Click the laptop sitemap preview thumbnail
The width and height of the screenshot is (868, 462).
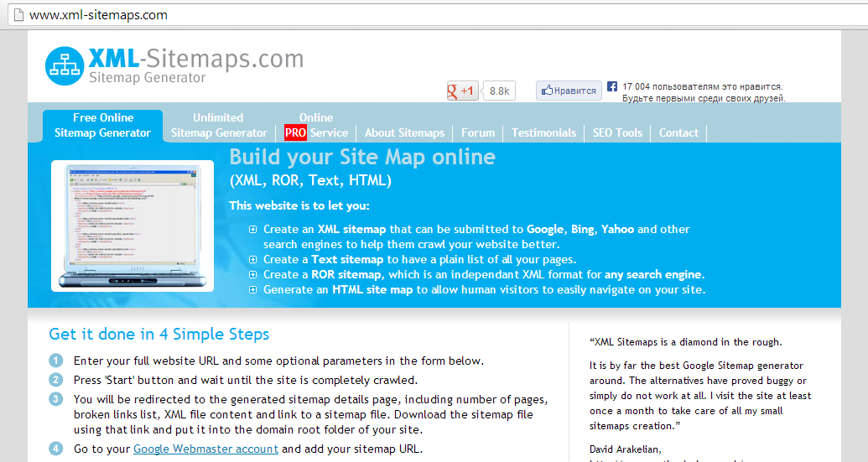[x=133, y=226]
